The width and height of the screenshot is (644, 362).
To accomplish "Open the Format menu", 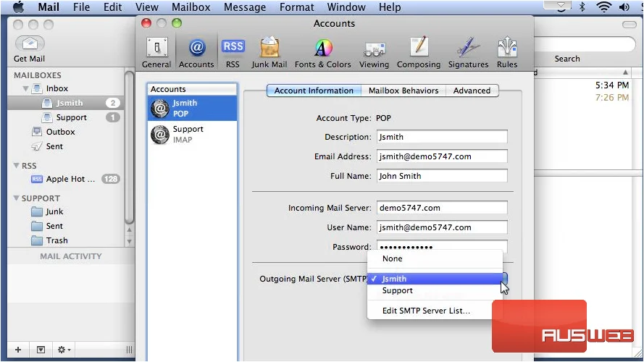I will pyautogui.click(x=296, y=7).
